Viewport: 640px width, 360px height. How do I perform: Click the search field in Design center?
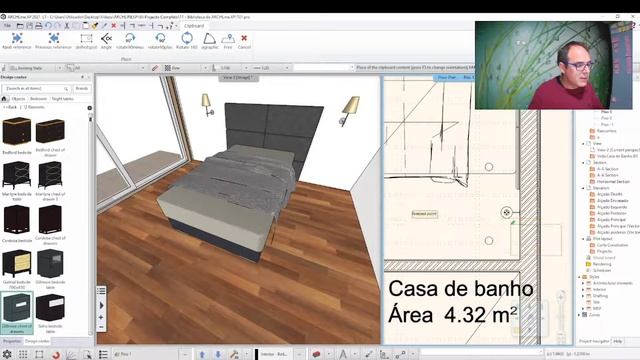tap(36, 88)
